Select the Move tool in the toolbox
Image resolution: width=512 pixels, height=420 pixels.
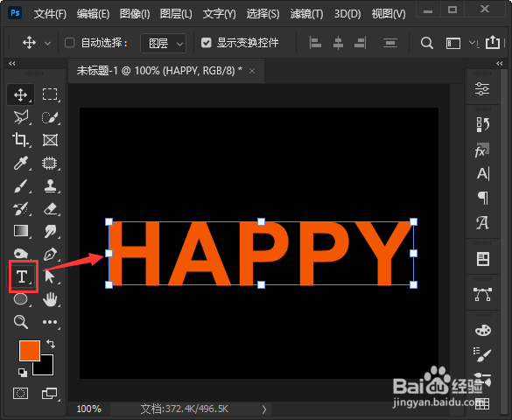click(21, 95)
